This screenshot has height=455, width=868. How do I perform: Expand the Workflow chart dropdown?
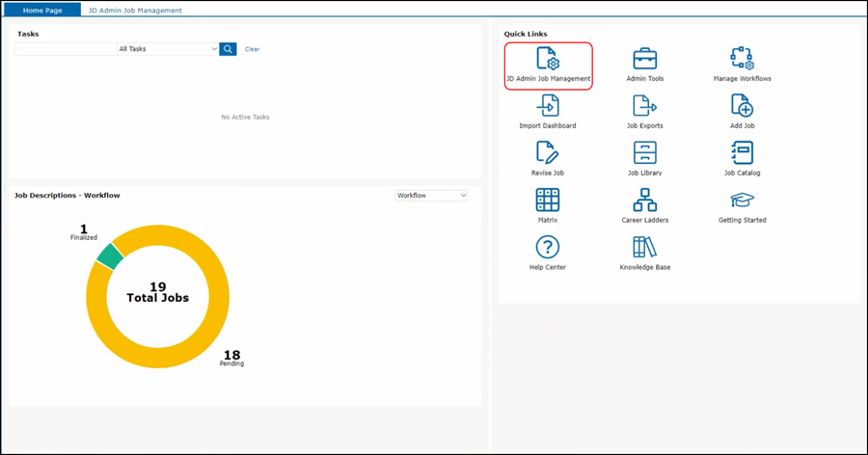click(x=431, y=196)
